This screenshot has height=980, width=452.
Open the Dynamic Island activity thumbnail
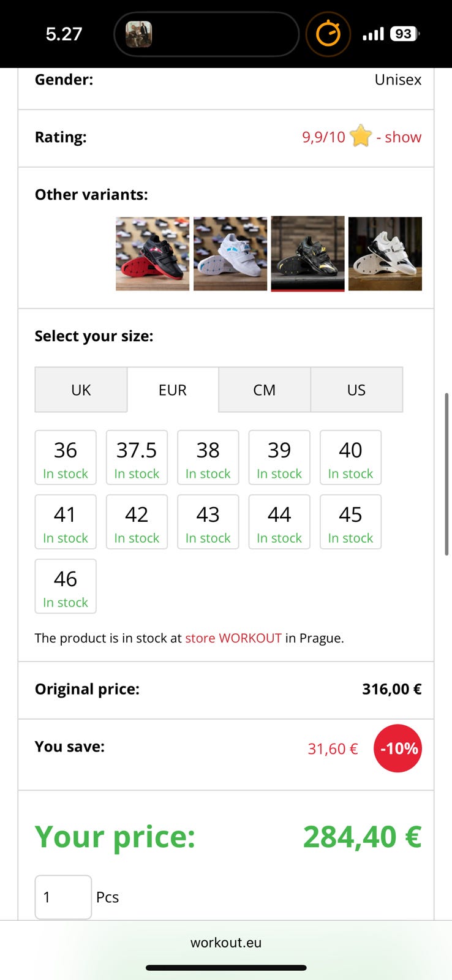(x=139, y=34)
